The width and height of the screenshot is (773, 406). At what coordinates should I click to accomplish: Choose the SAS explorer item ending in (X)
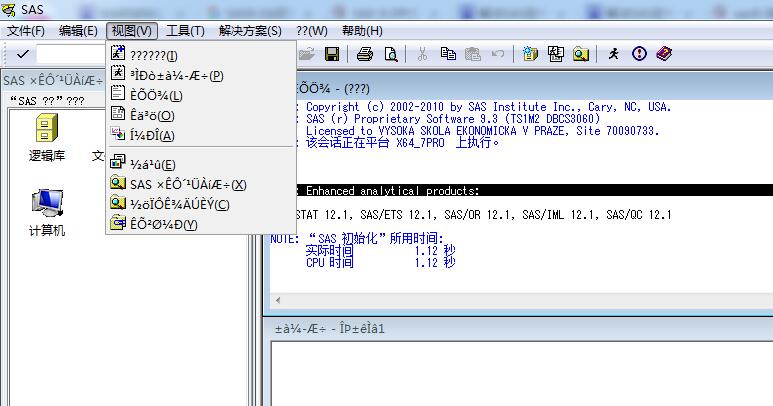(201, 184)
